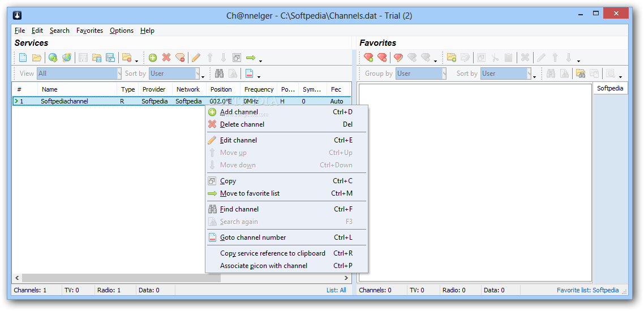Screen dimensions: 644x311
Task: Open the File menu
Action: click(x=20, y=31)
